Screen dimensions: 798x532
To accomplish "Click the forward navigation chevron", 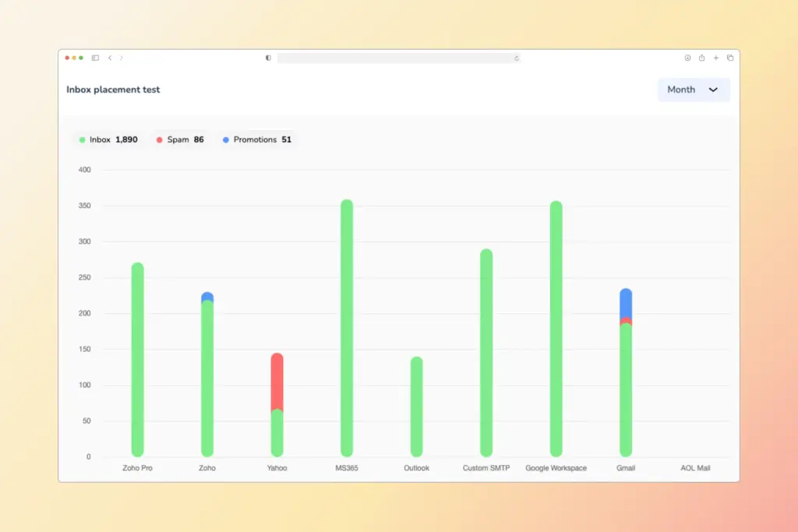I will click(122, 58).
